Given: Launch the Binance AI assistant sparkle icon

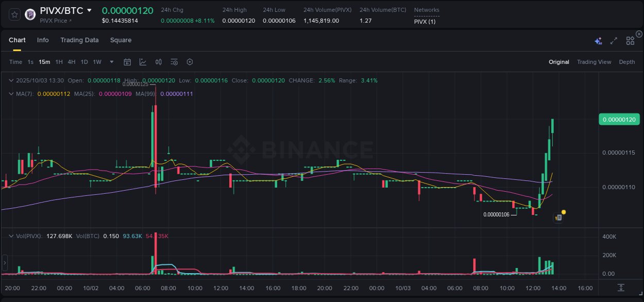Looking at the screenshot, I should (598, 41).
